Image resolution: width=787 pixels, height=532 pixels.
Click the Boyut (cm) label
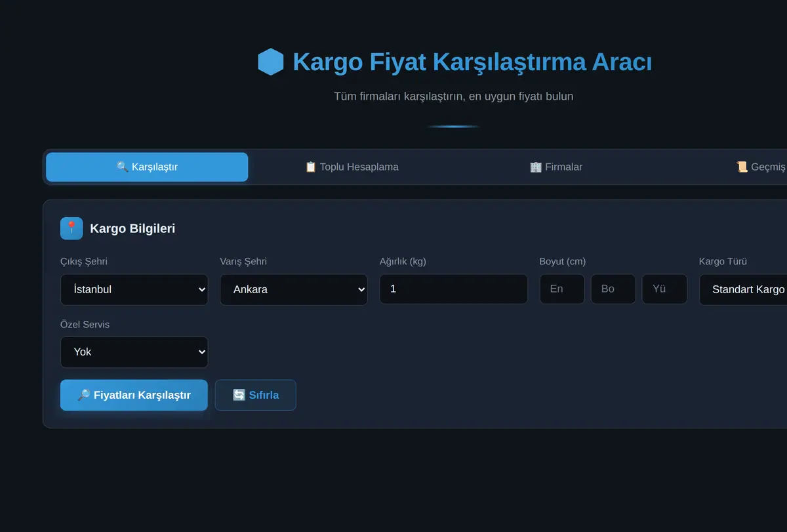click(x=562, y=261)
